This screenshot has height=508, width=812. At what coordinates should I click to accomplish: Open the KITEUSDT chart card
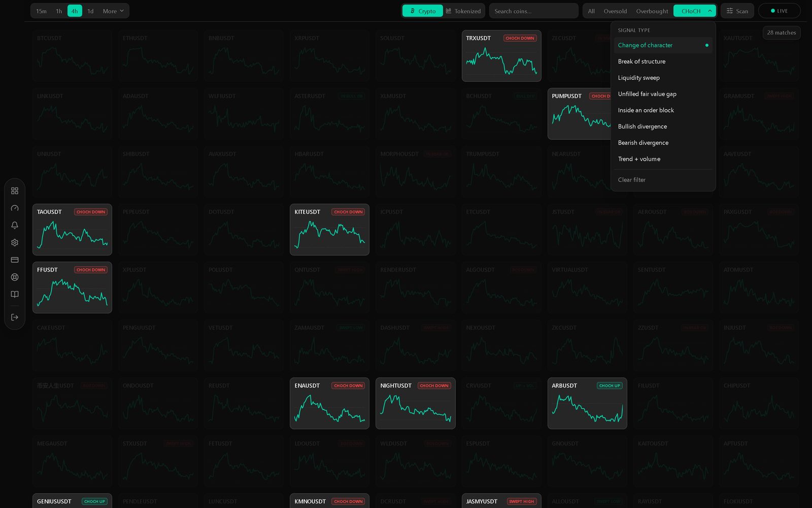click(x=329, y=230)
